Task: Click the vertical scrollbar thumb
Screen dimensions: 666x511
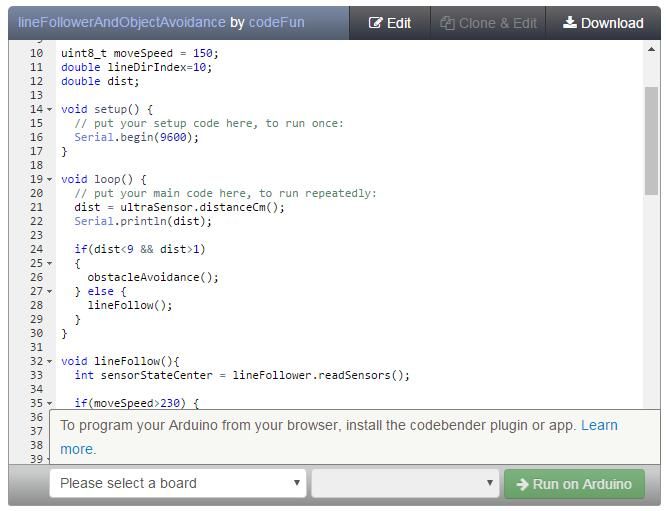Action: point(651,141)
